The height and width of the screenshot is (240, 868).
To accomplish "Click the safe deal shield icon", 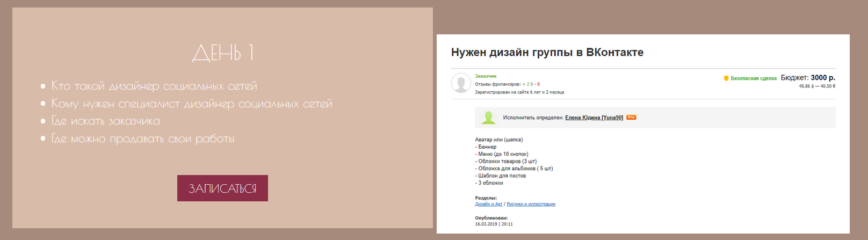I will point(726,78).
